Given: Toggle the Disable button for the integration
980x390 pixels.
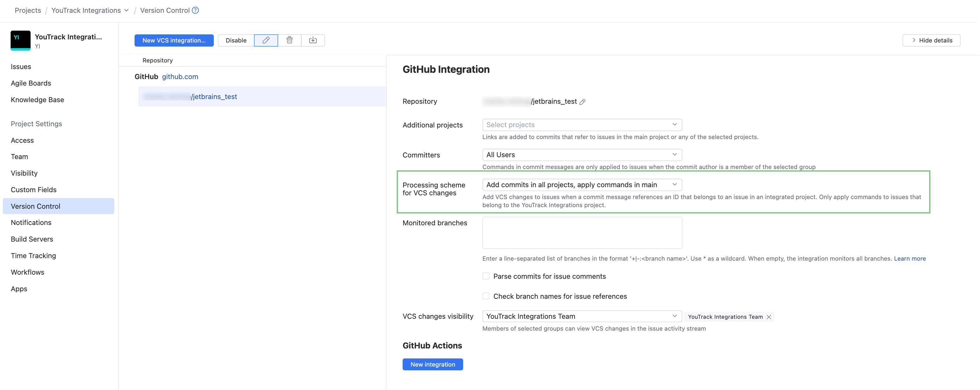Looking at the screenshot, I should 236,40.
